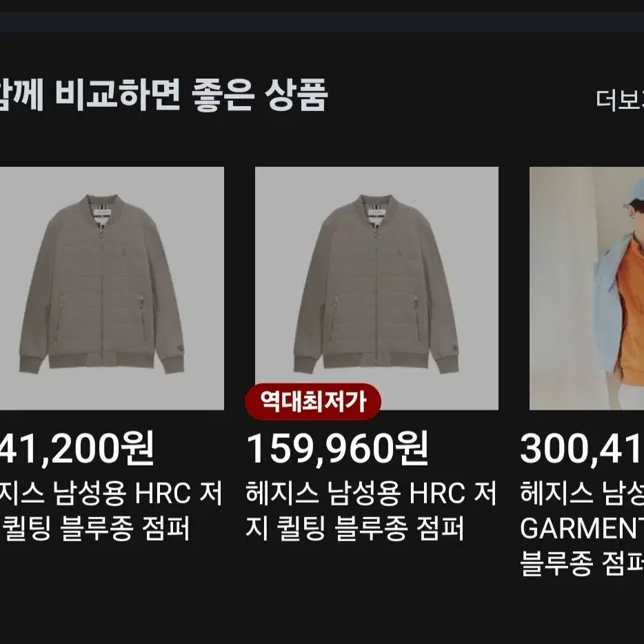Viewport: 644px width, 644px height.
Task: Select the price starting with 300,41
Action: click(581, 448)
